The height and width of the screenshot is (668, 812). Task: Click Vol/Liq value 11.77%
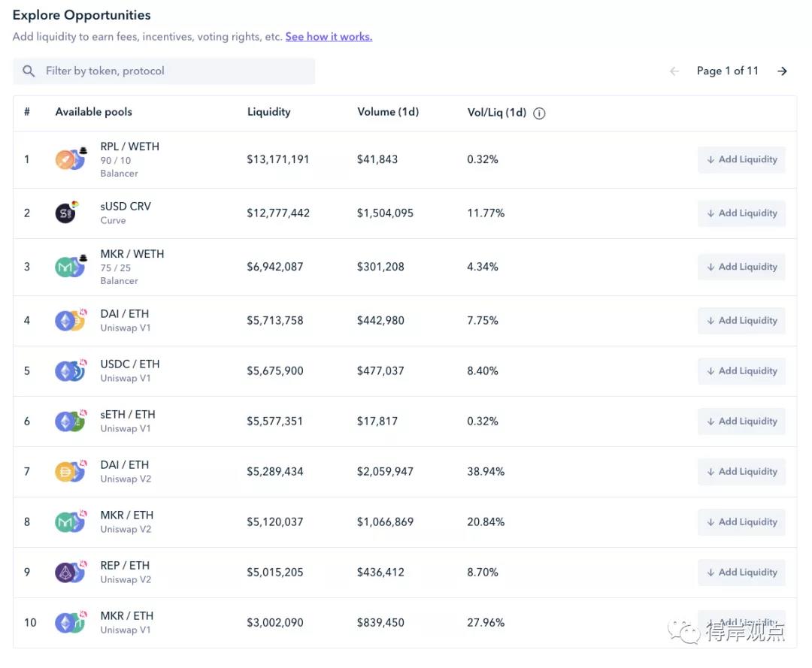coord(485,213)
